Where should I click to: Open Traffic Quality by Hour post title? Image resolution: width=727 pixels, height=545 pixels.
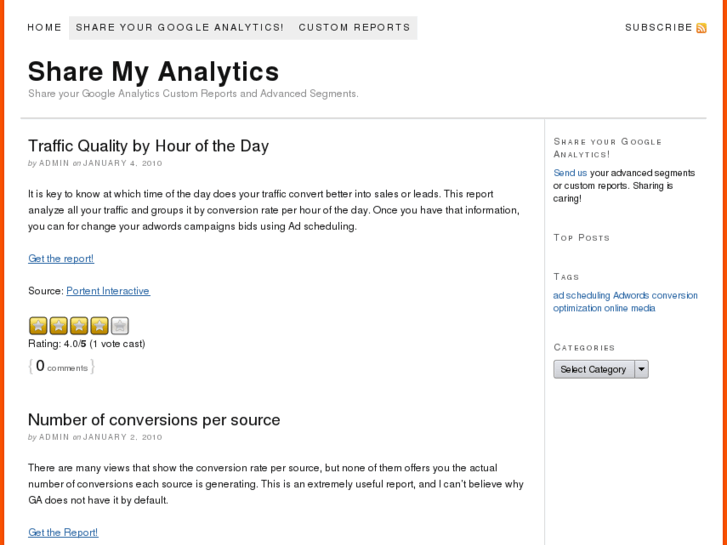[x=148, y=146]
